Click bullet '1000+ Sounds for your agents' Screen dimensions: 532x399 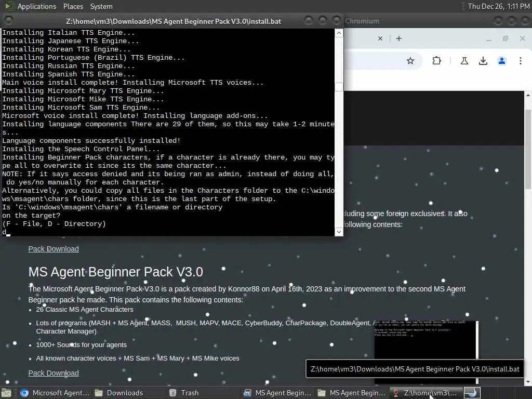click(82, 345)
